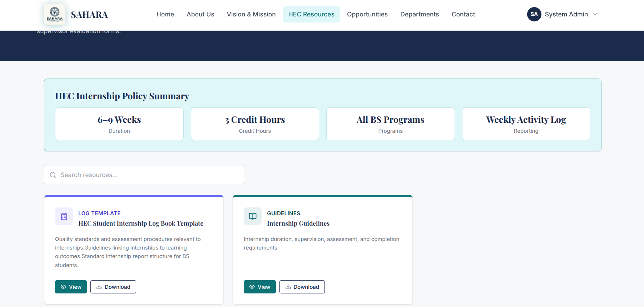Click the System Admin user name
644x307 pixels.
click(x=566, y=14)
